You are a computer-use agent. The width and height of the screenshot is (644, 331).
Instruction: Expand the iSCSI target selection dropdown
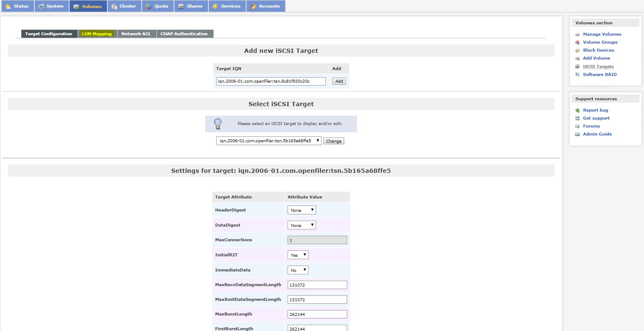(x=269, y=141)
